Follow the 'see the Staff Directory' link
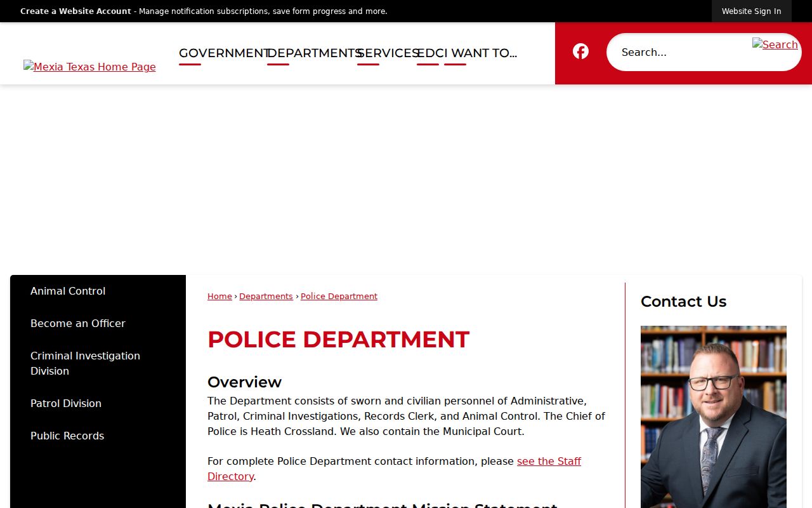812x508 pixels. pyautogui.click(x=394, y=469)
